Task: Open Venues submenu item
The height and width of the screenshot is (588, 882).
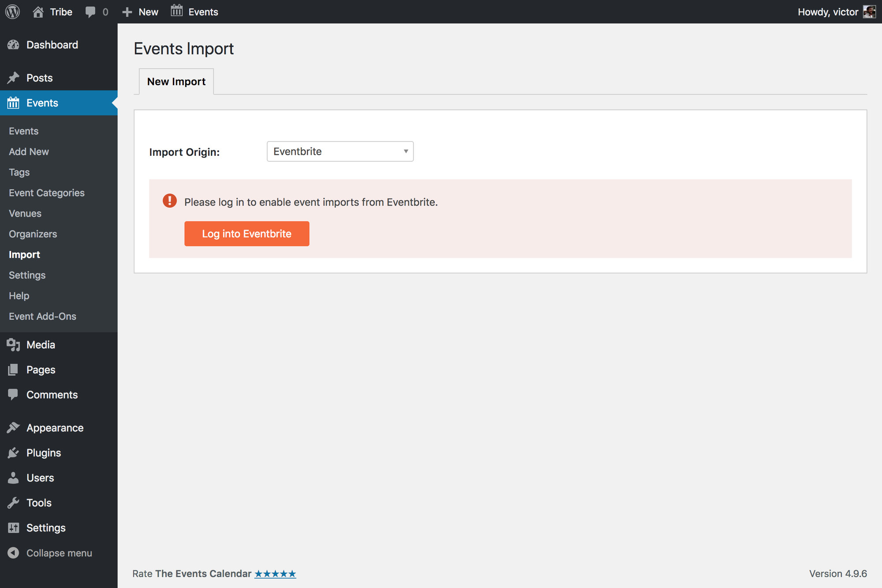Action: [x=25, y=213]
